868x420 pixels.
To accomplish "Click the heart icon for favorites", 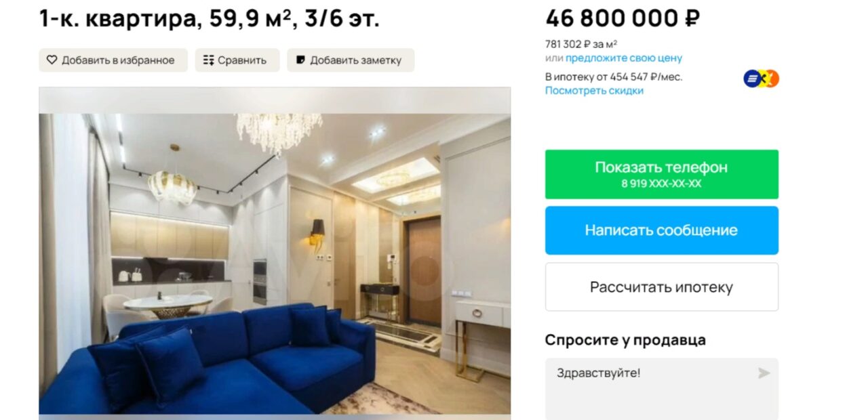I will click(x=52, y=60).
